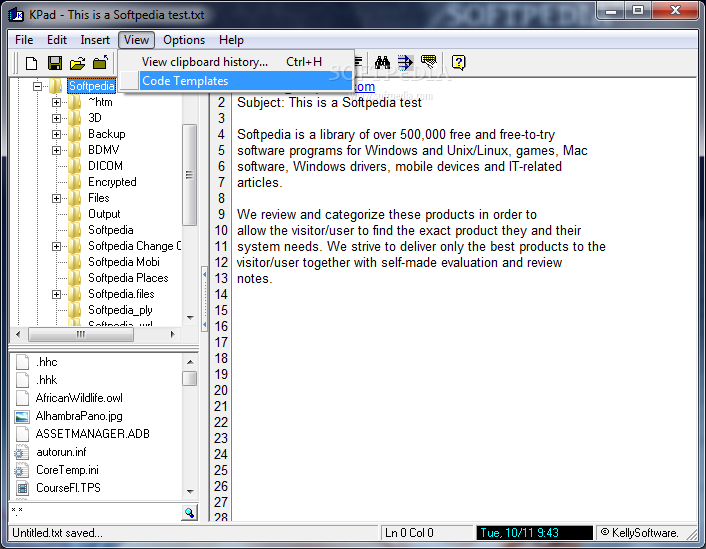
Task: Click the CoreTemp.ini gear file icon
Action: pyautogui.click(x=22, y=470)
